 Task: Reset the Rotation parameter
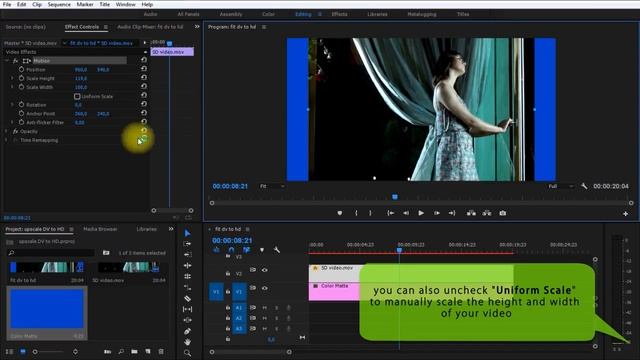[144, 104]
